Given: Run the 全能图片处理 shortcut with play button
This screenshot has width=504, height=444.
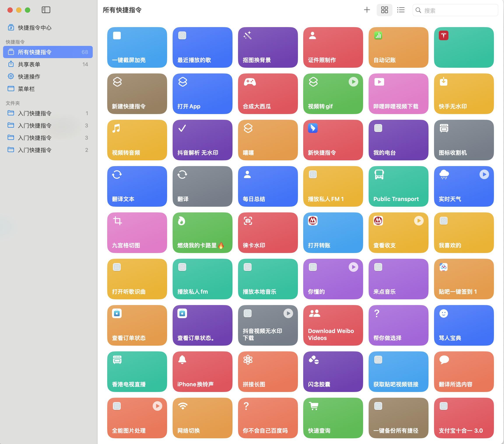Looking at the screenshot, I should click(x=157, y=406).
